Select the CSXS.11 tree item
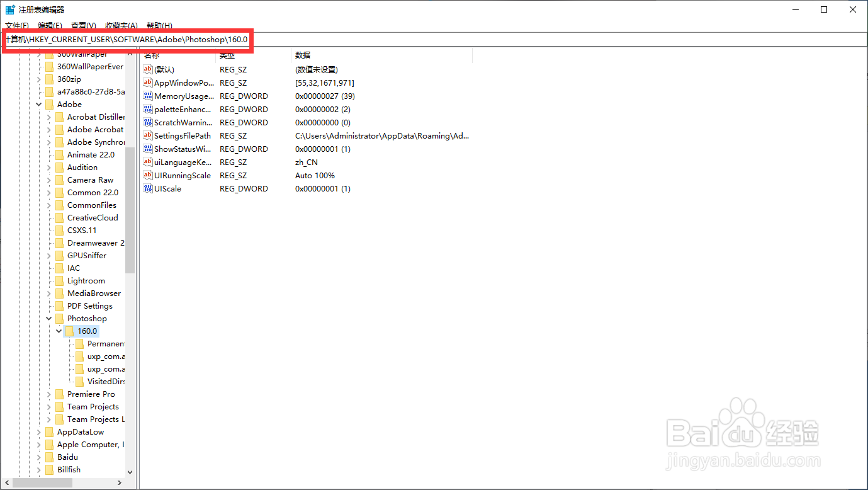The height and width of the screenshot is (490, 868). [x=82, y=231]
